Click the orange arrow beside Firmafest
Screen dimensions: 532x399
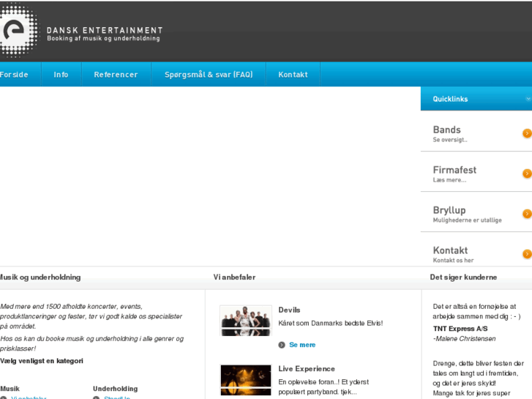tap(527, 174)
